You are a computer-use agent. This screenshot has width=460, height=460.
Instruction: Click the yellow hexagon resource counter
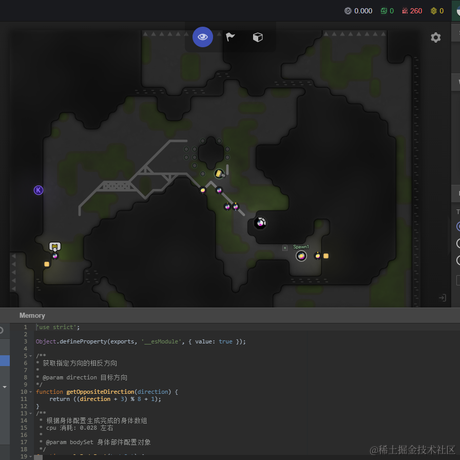click(x=437, y=11)
